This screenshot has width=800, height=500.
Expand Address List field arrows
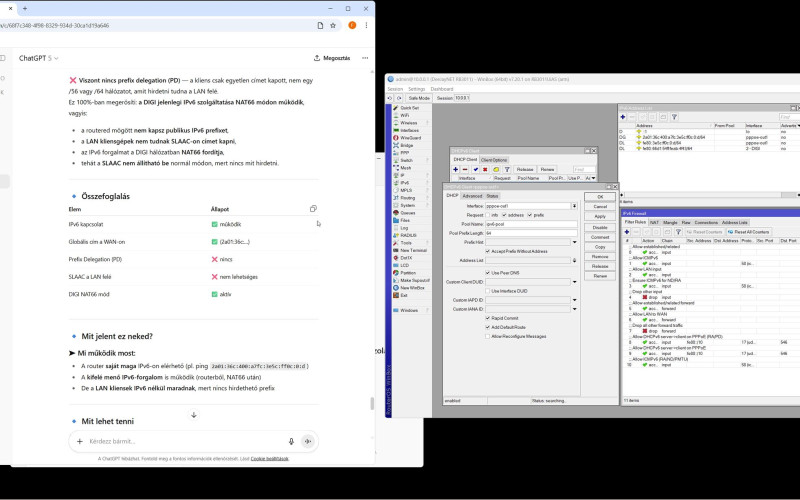click(x=574, y=260)
